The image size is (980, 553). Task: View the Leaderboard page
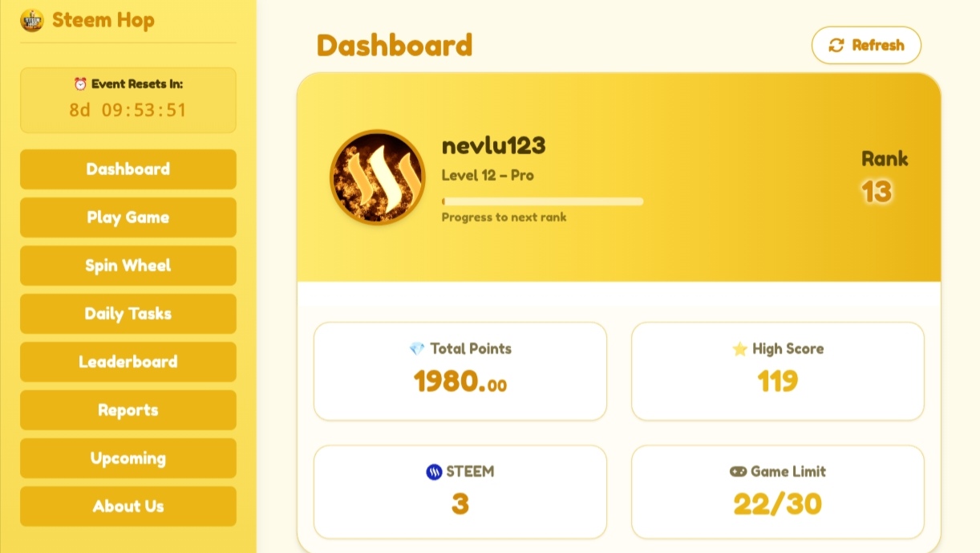(128, 362)
